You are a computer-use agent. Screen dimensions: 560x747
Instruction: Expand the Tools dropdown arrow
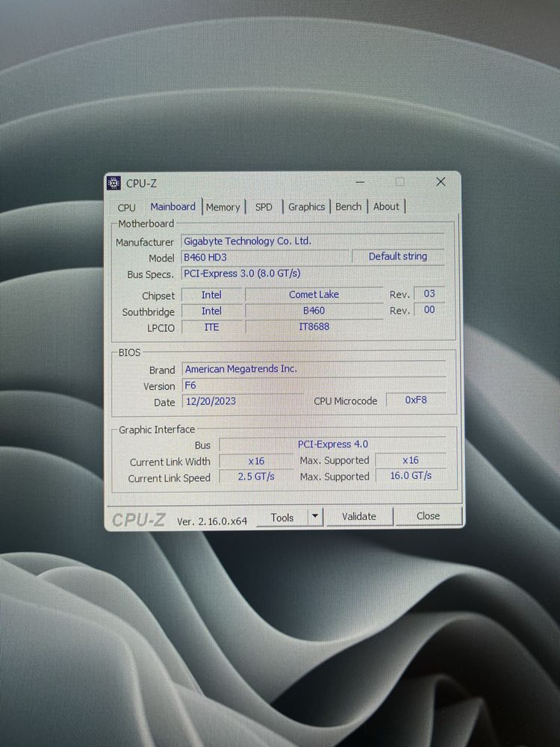point(315,517)
